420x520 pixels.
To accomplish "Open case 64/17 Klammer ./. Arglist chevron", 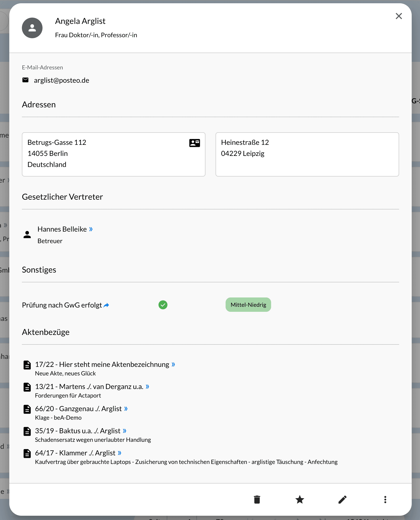I will [x=119, y=453].
